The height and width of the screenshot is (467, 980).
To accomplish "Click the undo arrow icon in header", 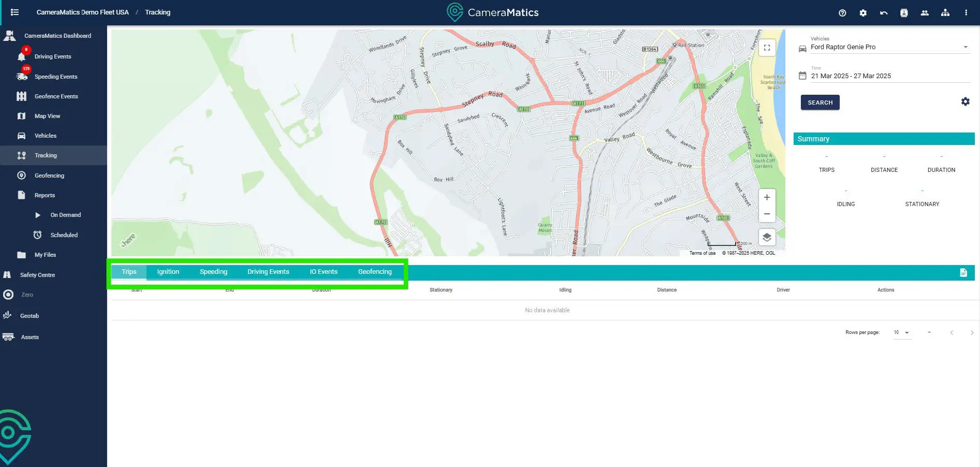I will point(884,13).
